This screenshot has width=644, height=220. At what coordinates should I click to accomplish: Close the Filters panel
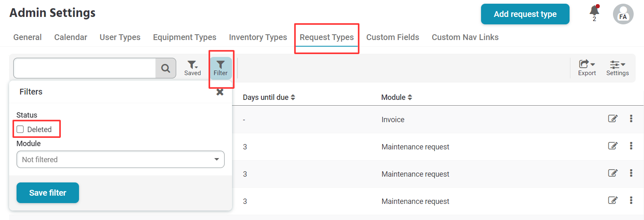220,92
